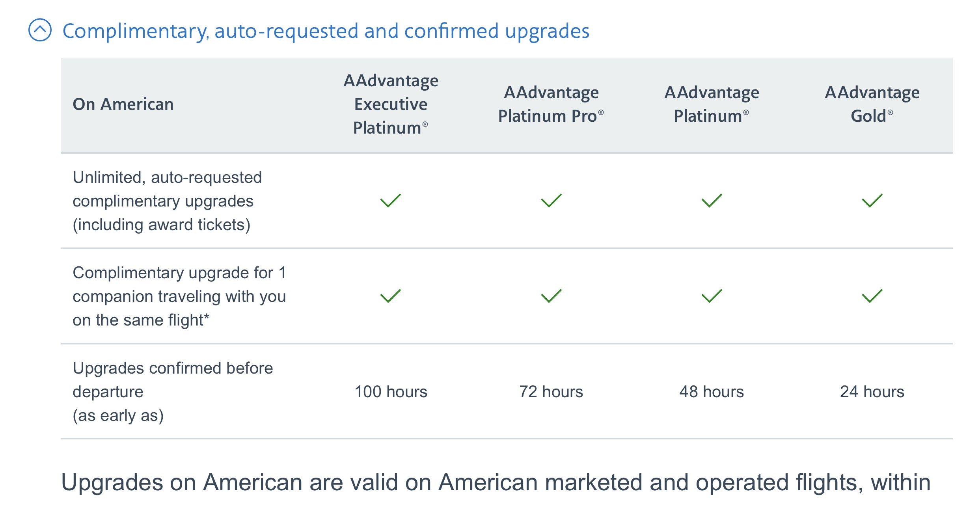Select the Platinum unlimited upgrades checkmark
Screen dimensions: 980x506
712,201
